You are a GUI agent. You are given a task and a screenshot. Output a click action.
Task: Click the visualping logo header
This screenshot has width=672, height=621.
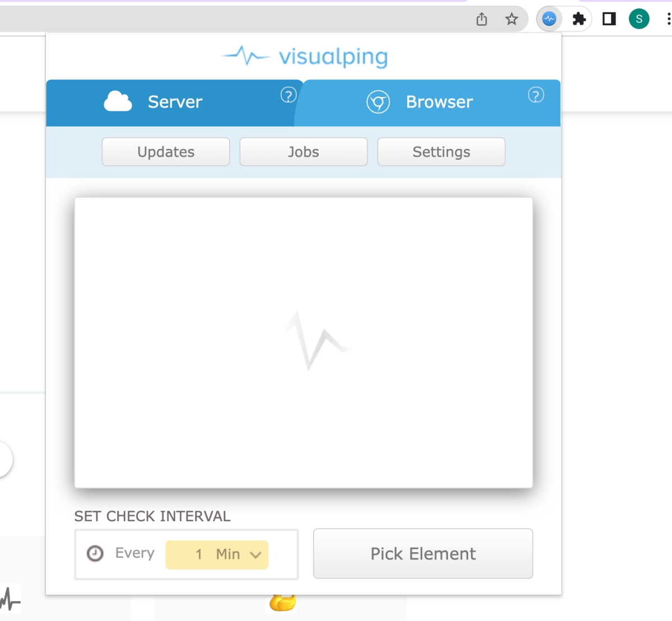pyautogui.click(x=305, y=56)
